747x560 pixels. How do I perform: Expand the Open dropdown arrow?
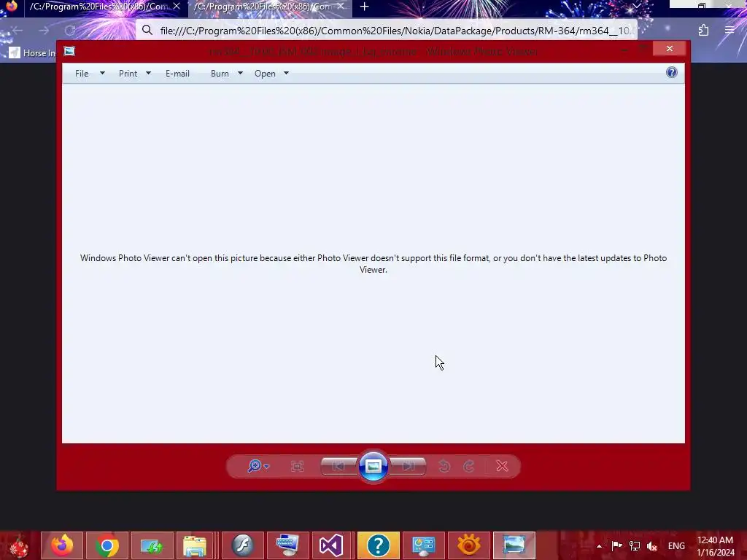coord(286,74)
